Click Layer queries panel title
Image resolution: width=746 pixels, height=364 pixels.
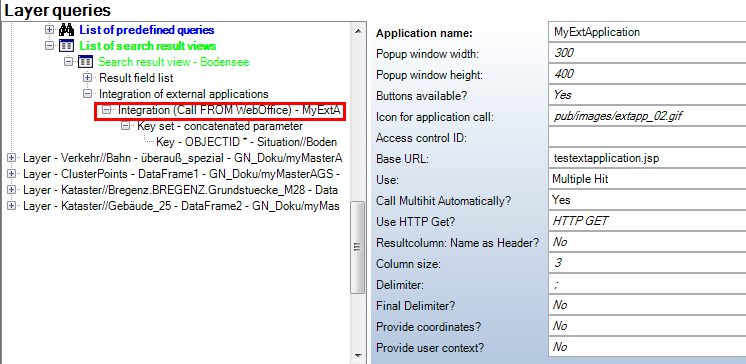click(x=57, y=10)
